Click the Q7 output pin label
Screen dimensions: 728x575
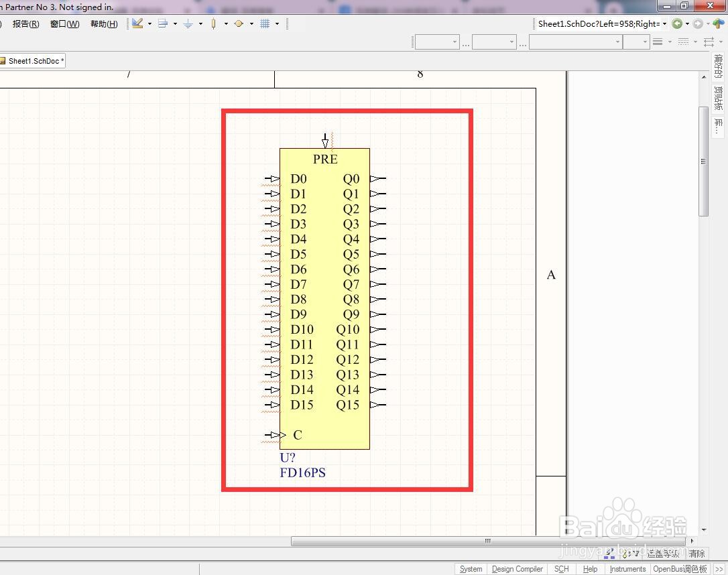[351, 284]
